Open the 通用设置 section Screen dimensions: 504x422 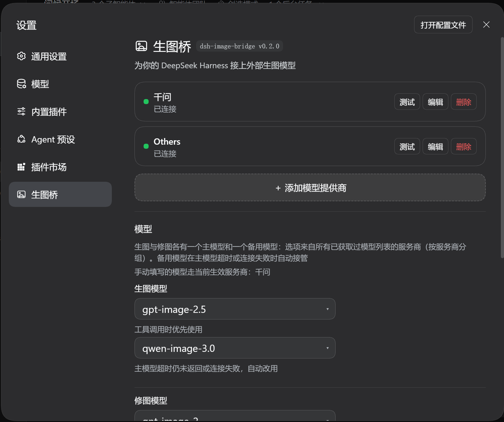[x=60, y=56]
